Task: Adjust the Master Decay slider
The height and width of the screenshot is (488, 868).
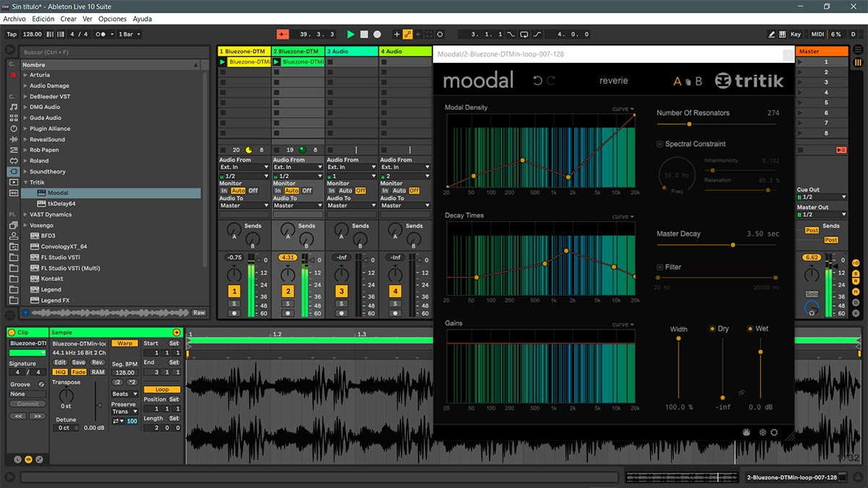Action: (733, 245)
